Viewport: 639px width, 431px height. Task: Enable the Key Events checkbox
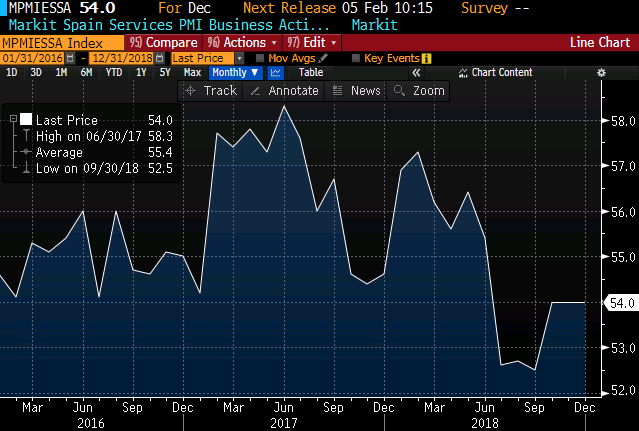[355, 58]
